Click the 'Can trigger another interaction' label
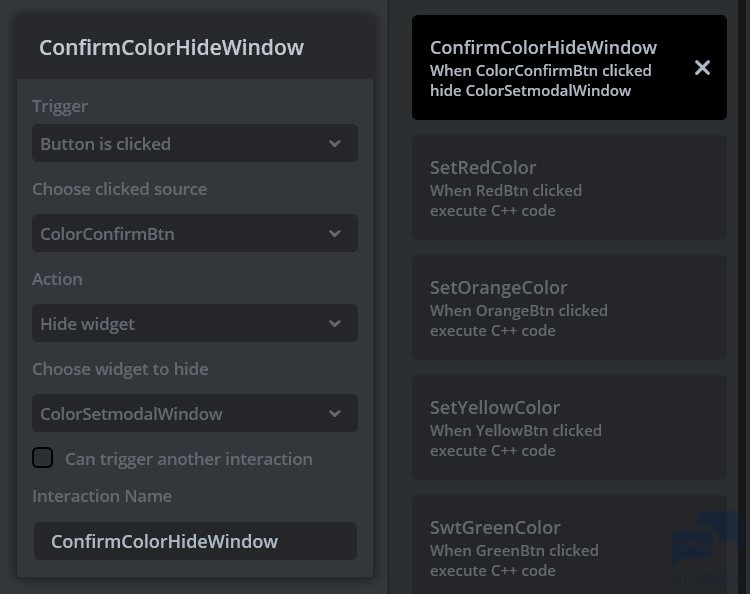 tap(189, 459)
